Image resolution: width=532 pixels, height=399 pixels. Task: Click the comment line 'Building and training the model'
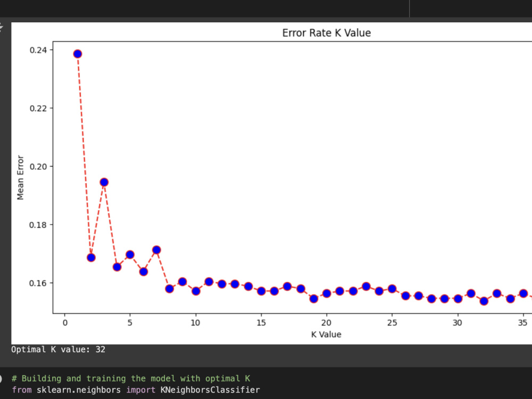point(131,379)
